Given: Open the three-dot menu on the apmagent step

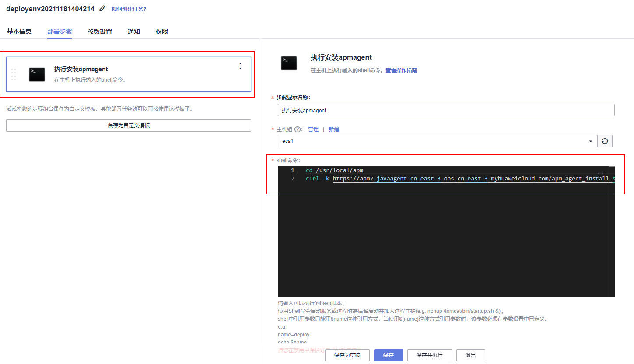Looking at the screenshot, I should pyautogui.click(x=240, y=66).
